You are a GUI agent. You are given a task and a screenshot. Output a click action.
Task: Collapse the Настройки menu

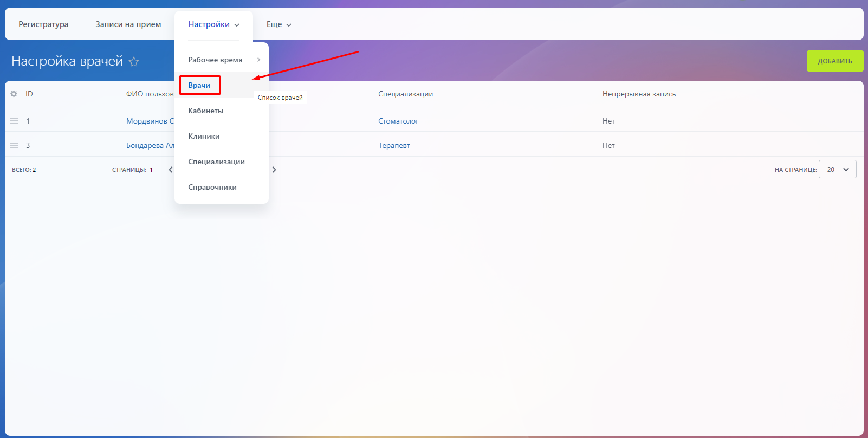[x=213, y=24]
